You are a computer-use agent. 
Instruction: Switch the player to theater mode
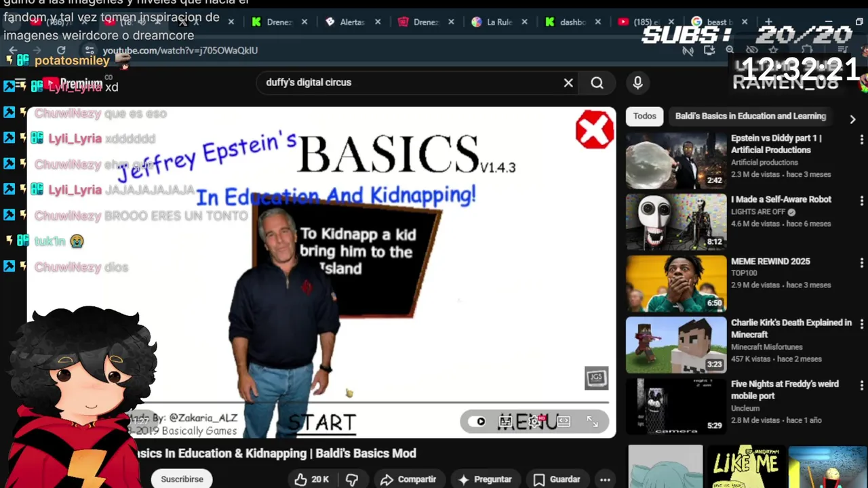click(x=564, y=422)
